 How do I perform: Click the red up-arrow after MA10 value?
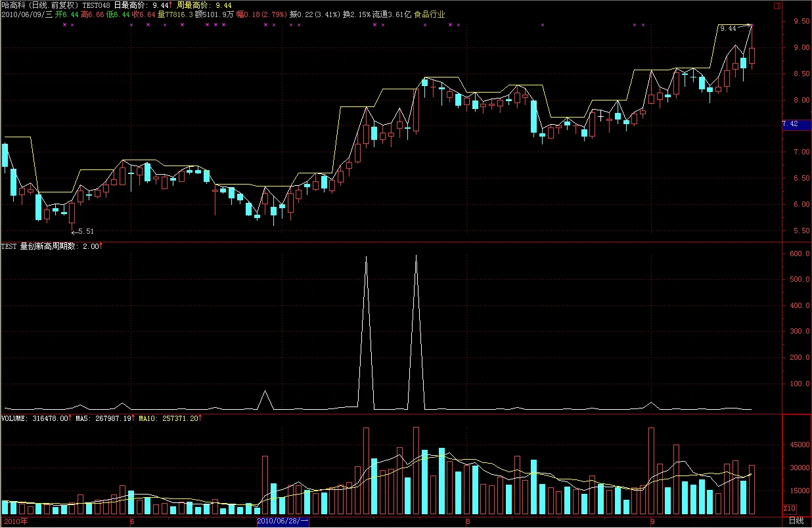(200, 418)
